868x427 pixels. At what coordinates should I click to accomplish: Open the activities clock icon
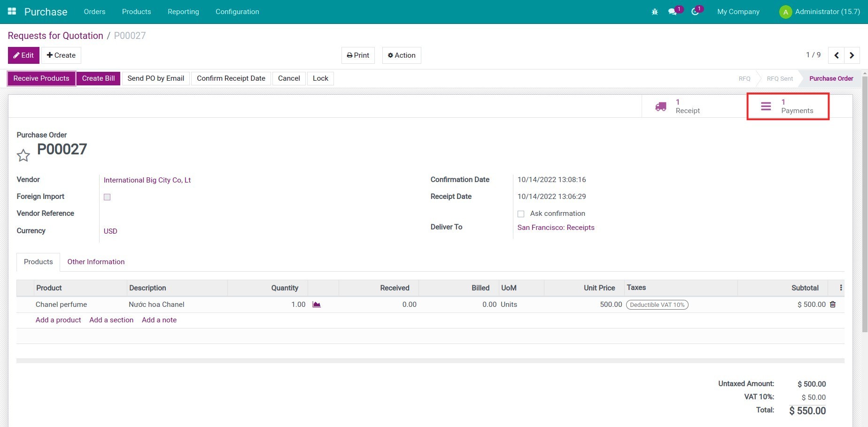[695, 12]
